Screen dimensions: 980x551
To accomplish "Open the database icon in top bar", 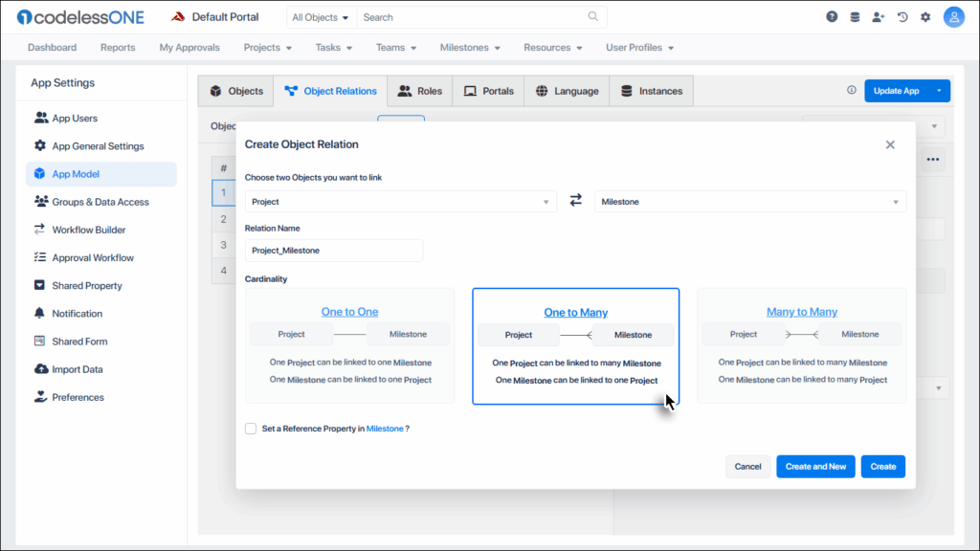I will 855,17.
